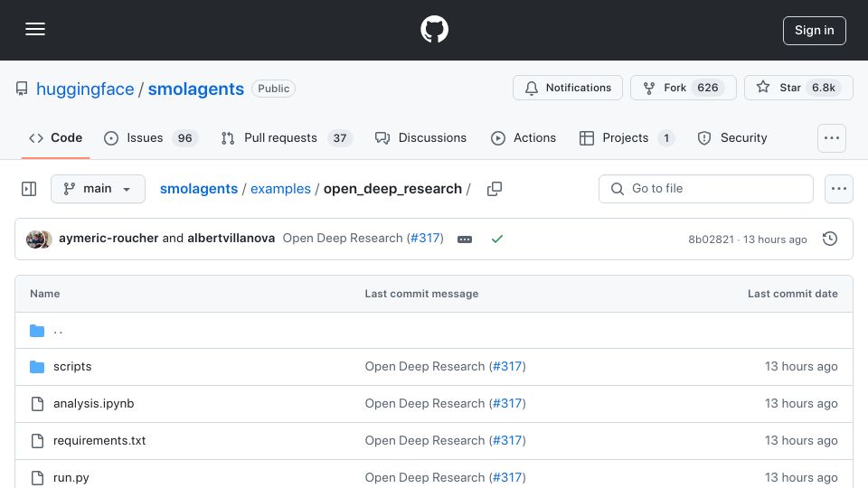This screenshot has height=488, width=868.
Task: Click the scripts folder icon
Action: point(37,366)
